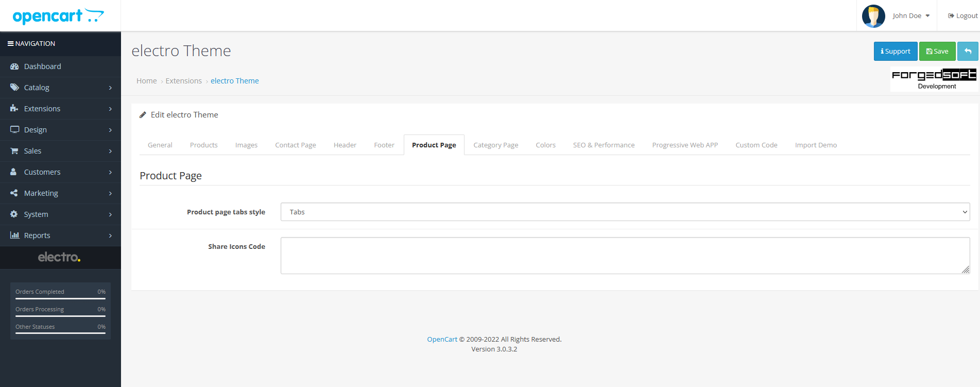Open the Progressive Web APP tab

pyautogui.click(x=685, y=145)
